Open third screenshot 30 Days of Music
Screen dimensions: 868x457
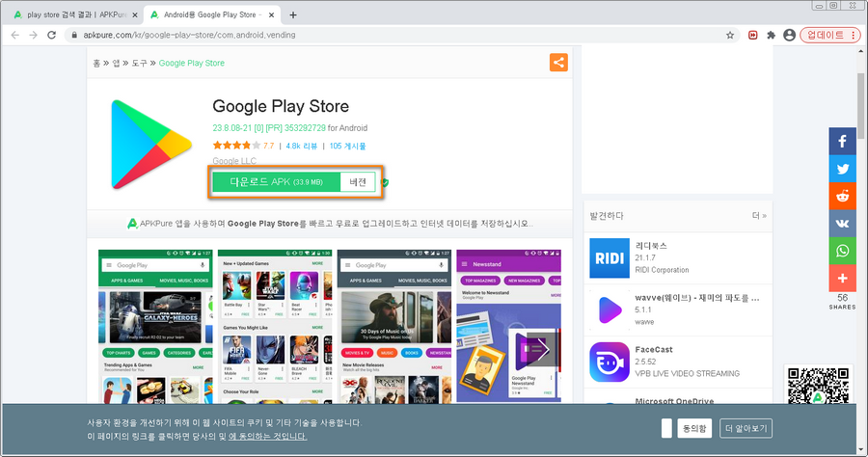pyautogui.click(x=394, y=327)
